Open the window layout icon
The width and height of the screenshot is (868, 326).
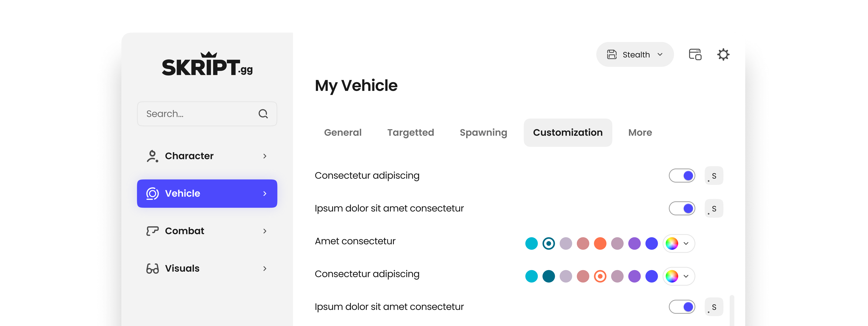695,54
